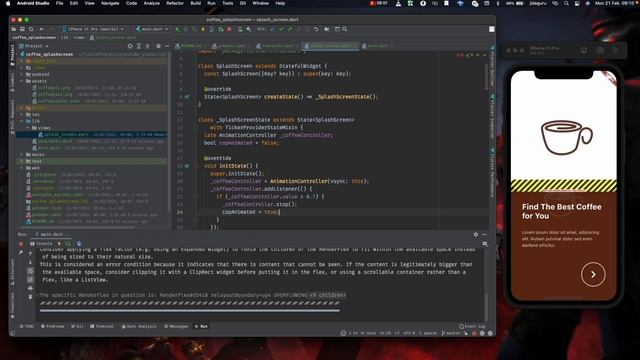The height and width of the screenshot is (360, 640).
Task: Collapse the lib folder
Action: point(22,121)
